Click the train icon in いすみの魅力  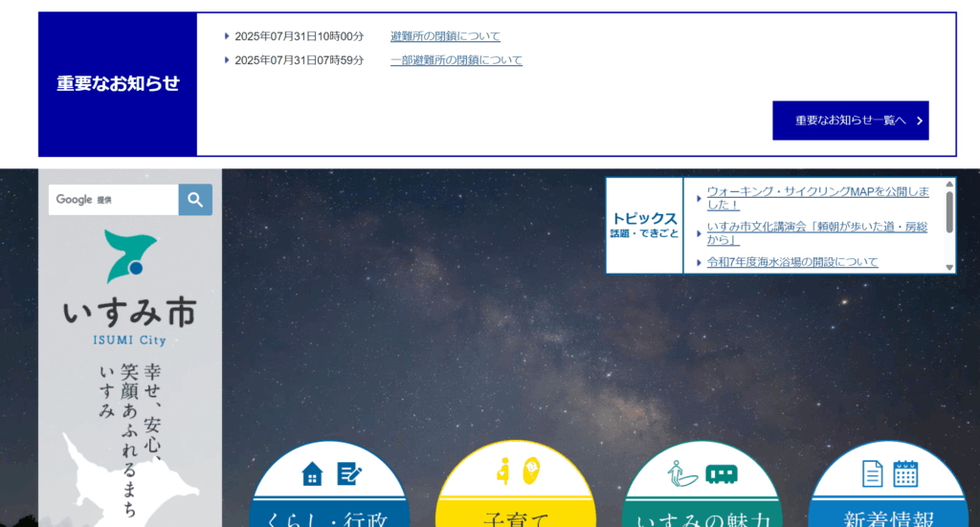(x=722, y=474)
